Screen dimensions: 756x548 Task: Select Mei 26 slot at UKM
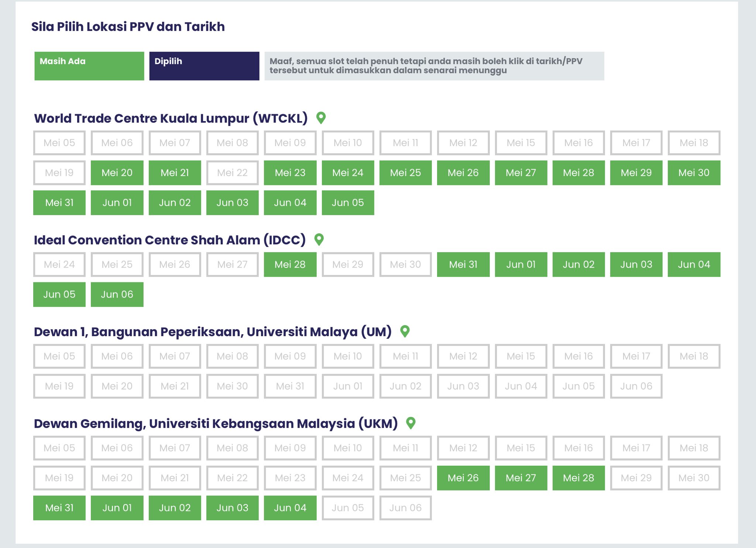463,478
